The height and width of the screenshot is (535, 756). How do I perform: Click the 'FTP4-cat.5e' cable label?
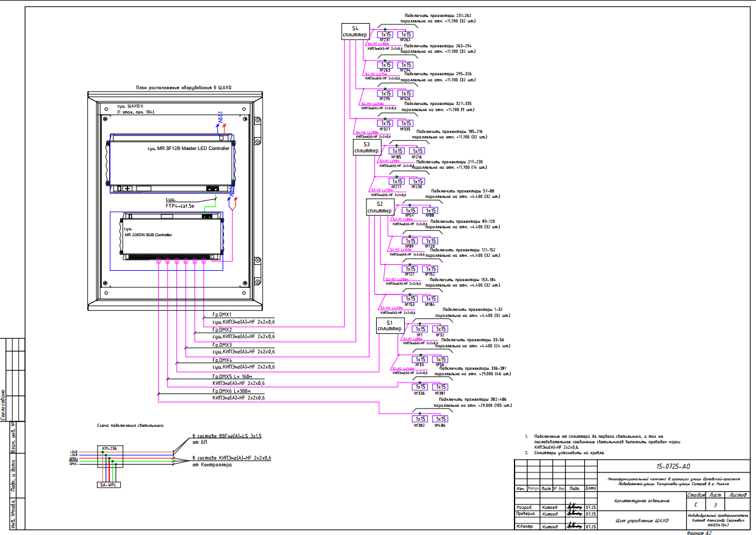180,206
